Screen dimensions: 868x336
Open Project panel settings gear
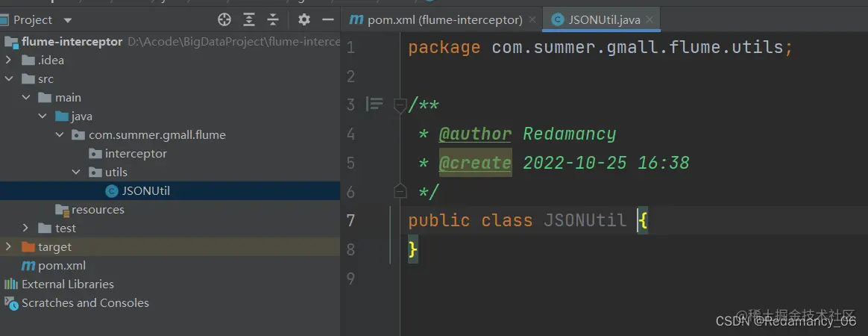(304, 20)
